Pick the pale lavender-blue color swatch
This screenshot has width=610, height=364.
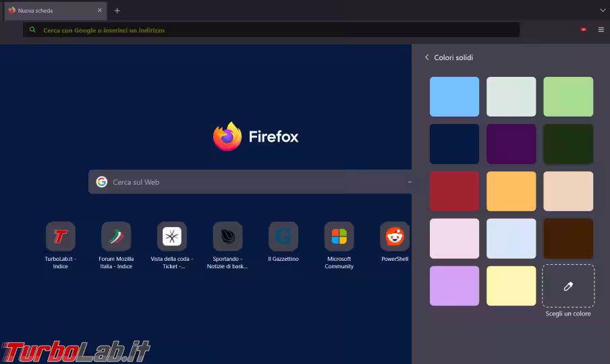coord(511,239)
